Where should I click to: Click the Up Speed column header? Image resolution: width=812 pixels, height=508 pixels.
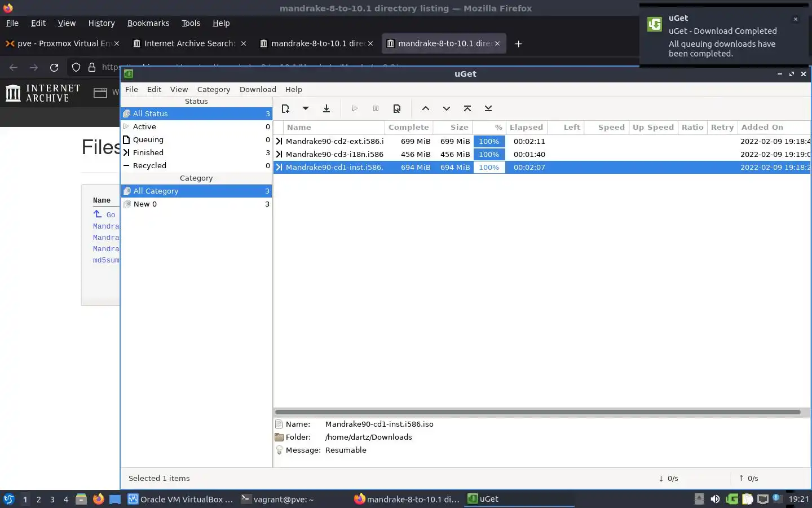[x=653, y=127]
